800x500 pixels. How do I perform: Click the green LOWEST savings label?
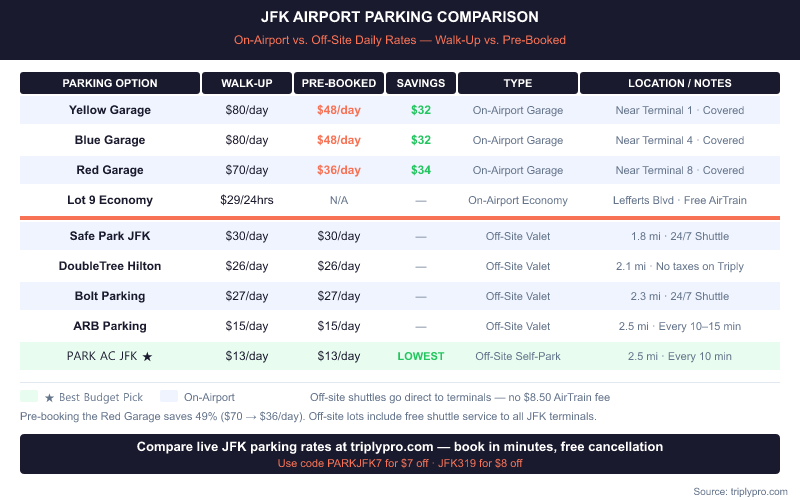pyautogui.click(x=421, y=356)
